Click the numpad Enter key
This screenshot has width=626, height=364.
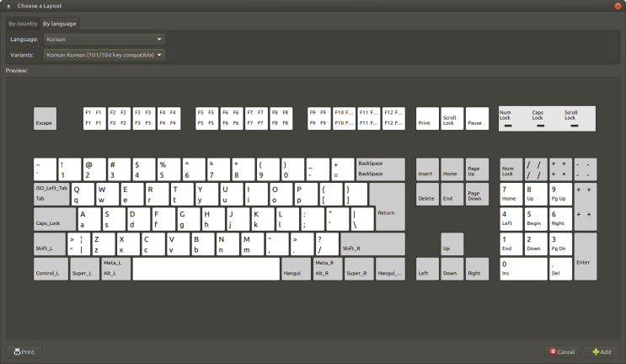point(586,256)
